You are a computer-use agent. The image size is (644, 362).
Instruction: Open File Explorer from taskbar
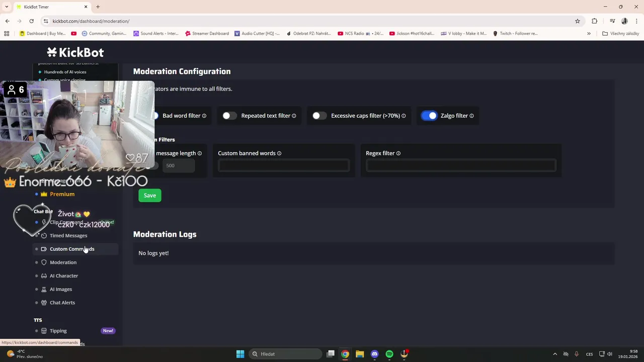[360, 354]
